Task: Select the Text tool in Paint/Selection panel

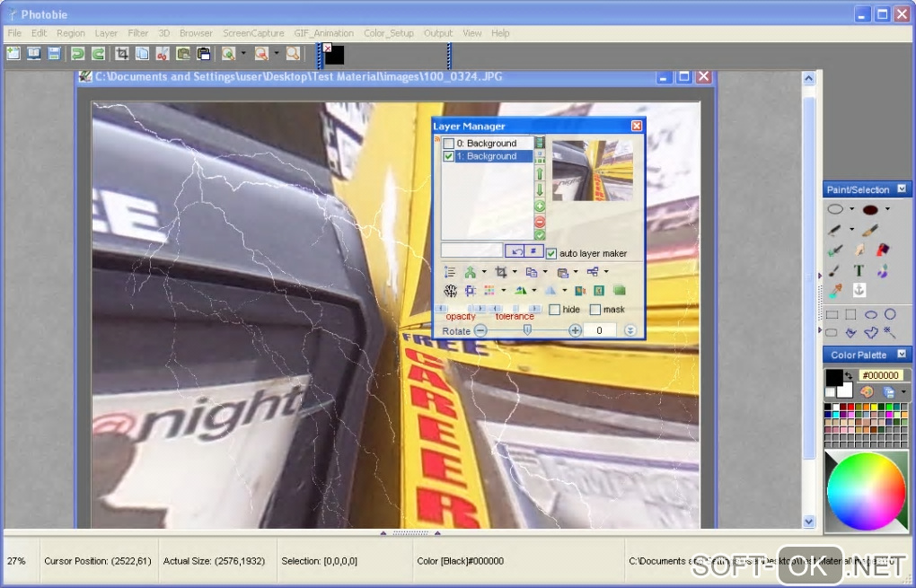Action: point(859,270)
